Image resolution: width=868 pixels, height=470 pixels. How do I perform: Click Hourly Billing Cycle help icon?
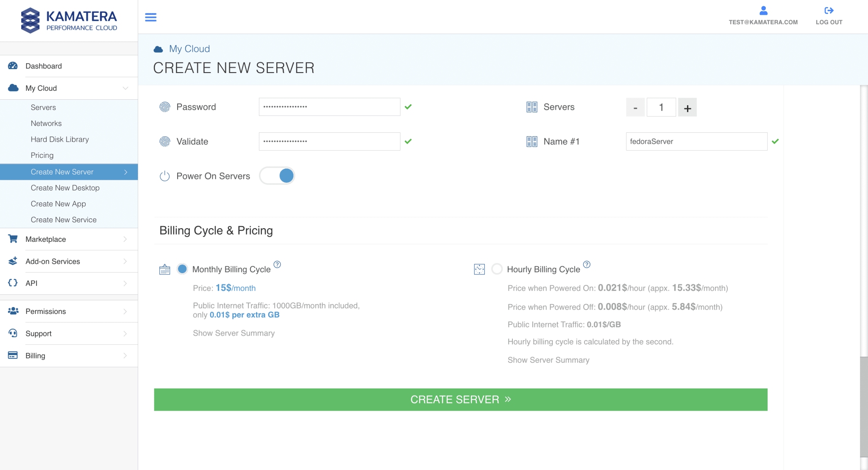click(587, 264)
